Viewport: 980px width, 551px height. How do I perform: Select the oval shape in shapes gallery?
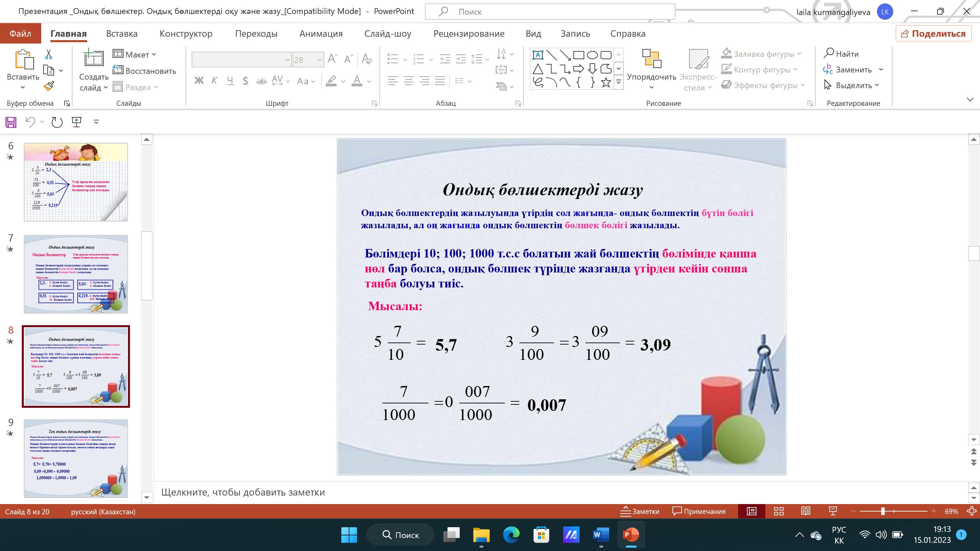pyautogui.click(x=592, y=55)
